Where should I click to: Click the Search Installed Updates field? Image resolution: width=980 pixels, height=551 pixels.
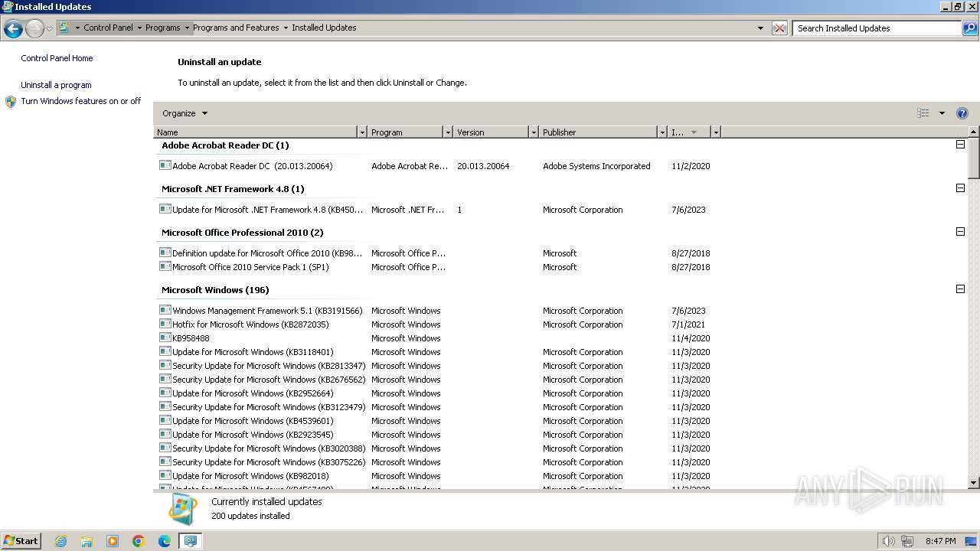click(x=877, y=28)
